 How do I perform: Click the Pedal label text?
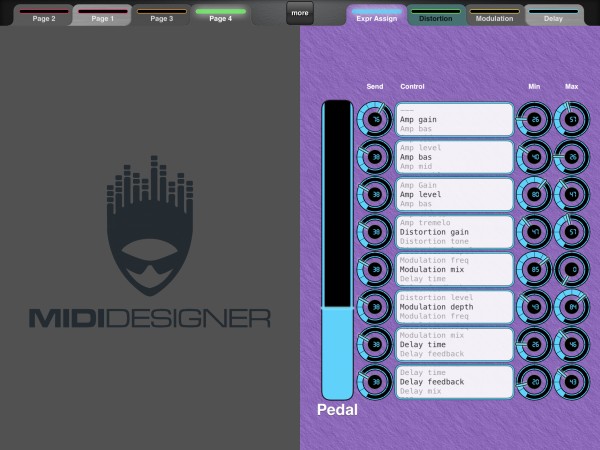337,410
